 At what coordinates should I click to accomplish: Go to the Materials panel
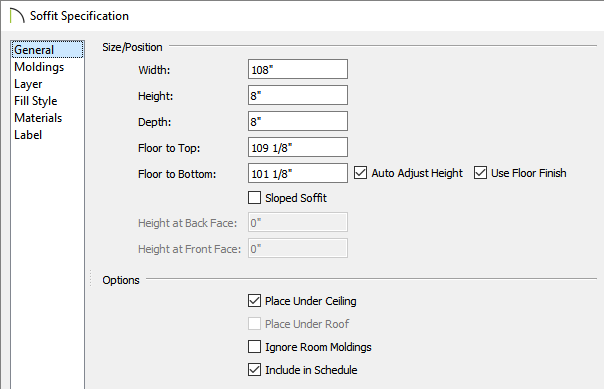coord(38,118)
